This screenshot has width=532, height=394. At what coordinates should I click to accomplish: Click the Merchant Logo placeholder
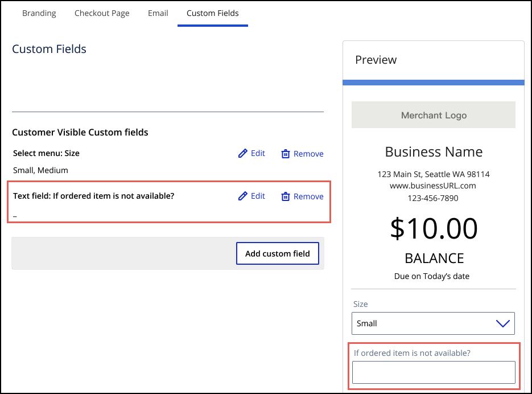point(434,115)
